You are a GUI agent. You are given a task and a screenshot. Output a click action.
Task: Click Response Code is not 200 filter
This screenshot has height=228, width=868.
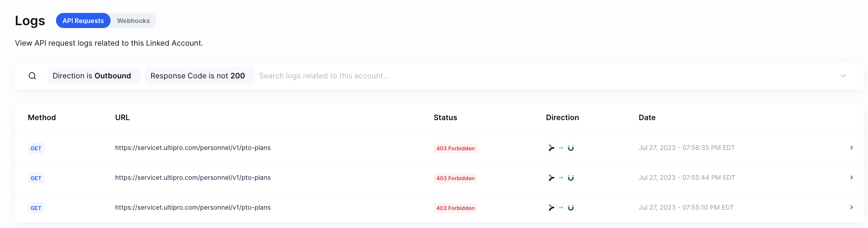point(198,76)
